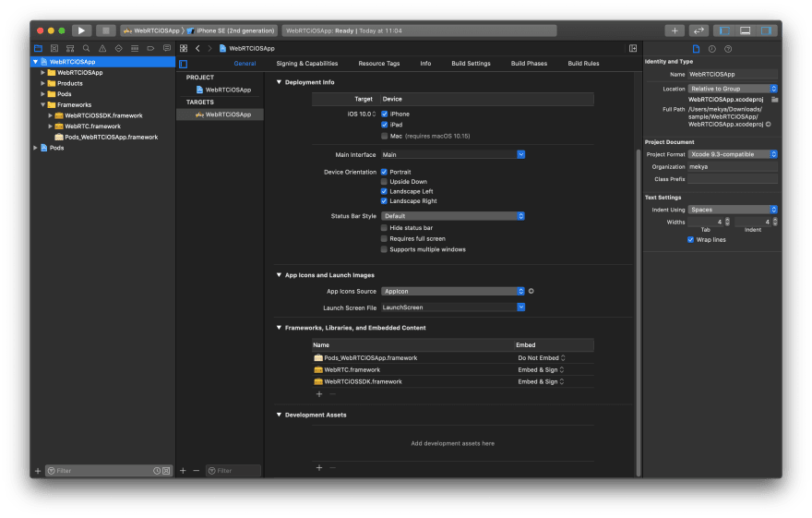This screenshot has width=812, height=518.
Task: Enable Requires full screen
Action: (x=384, y=239)
